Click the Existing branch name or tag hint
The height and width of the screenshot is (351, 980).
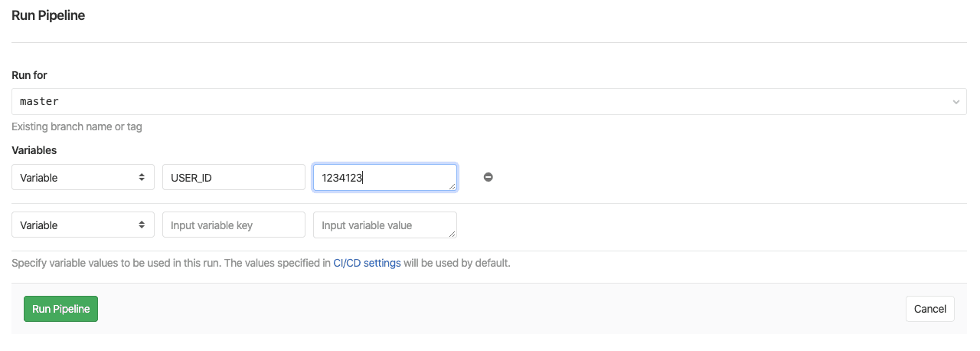click(77, 126)
